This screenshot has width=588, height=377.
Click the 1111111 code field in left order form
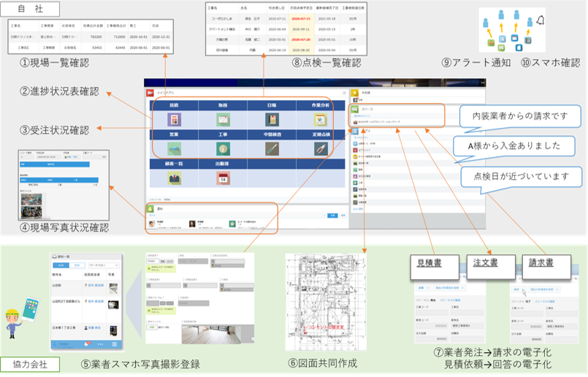432,326
